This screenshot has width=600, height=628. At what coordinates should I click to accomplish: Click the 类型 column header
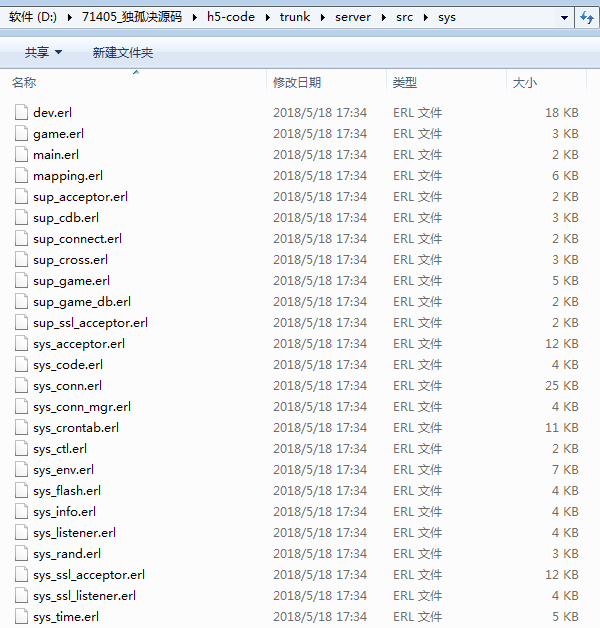click(x=405, y=83)
